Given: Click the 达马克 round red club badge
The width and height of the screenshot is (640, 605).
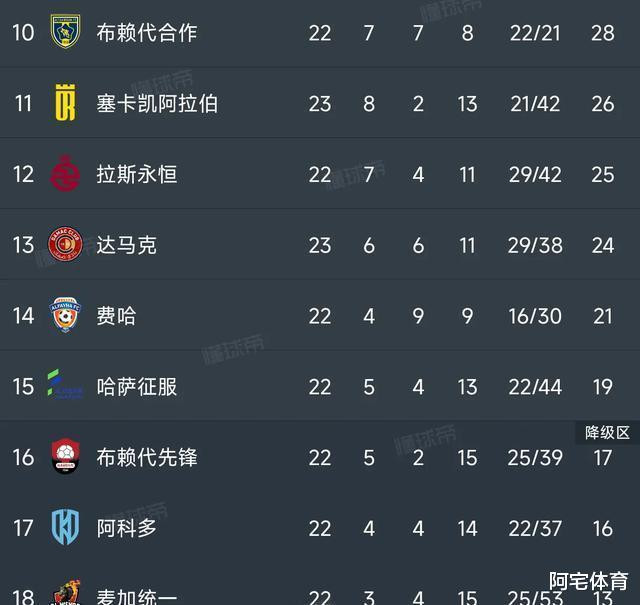Looking at the screenshot, I should [x=65, y=244].
